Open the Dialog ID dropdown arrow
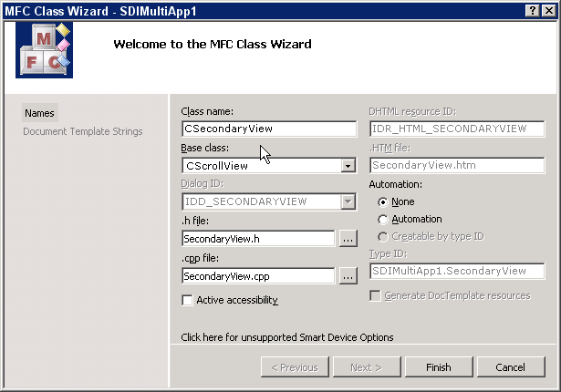This screenshot has width=561, height=392. click(x=348, y=201)
